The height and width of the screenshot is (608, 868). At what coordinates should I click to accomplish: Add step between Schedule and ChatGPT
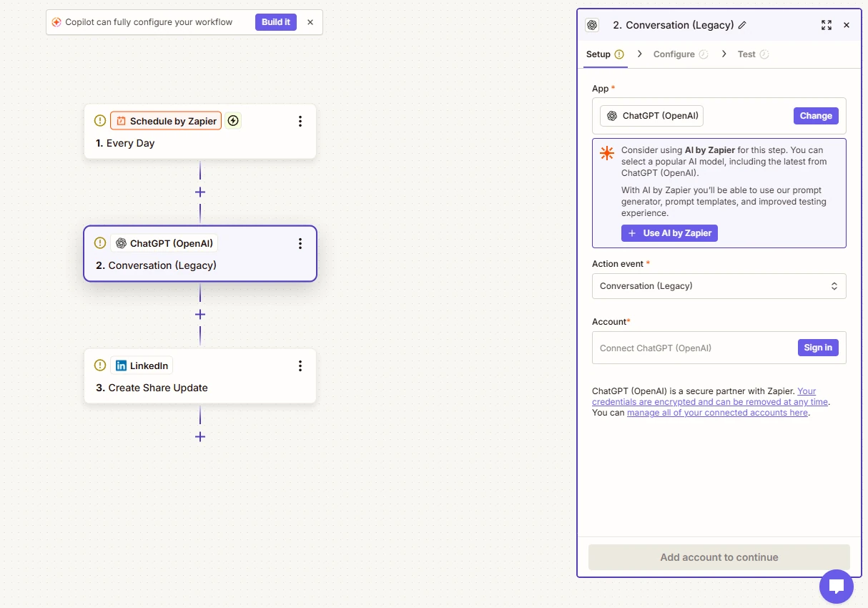pyautogui.click(x=200, y=192)
